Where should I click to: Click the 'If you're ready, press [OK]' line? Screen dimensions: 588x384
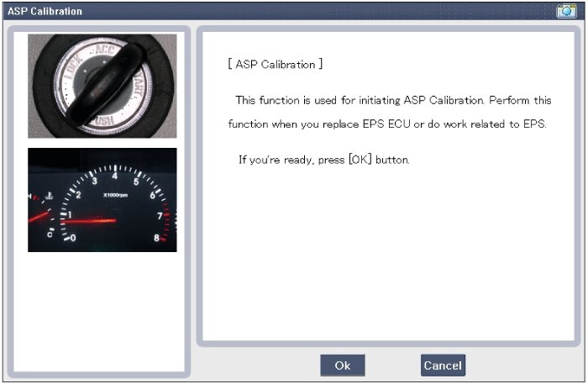pyautogui.click(x=324, y=160)
